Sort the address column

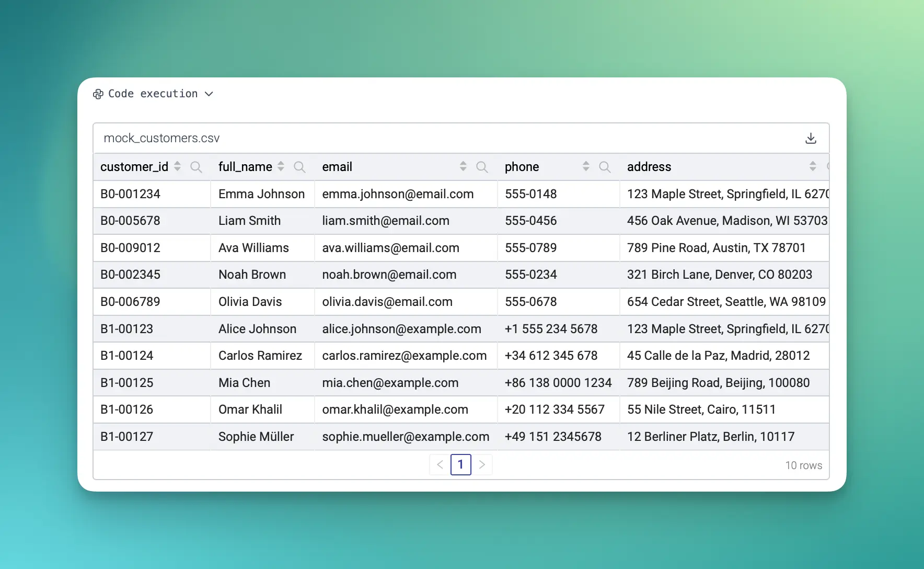[x=813, y=166]
